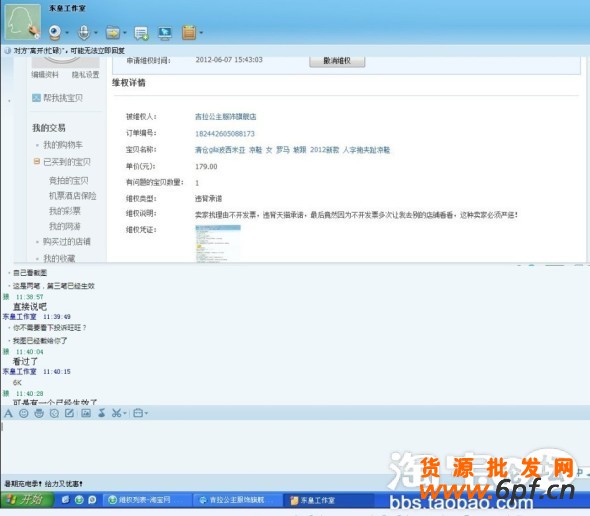Insert picture into chat message

[86, 413]
